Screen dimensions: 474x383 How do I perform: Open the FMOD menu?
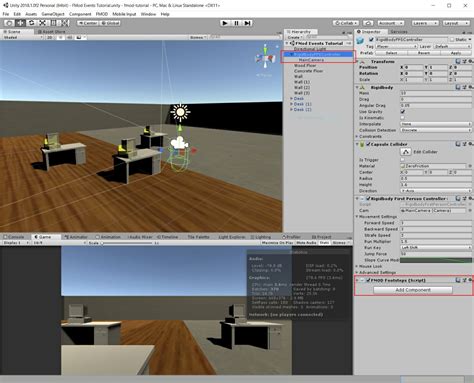click(x=102, y=14)
